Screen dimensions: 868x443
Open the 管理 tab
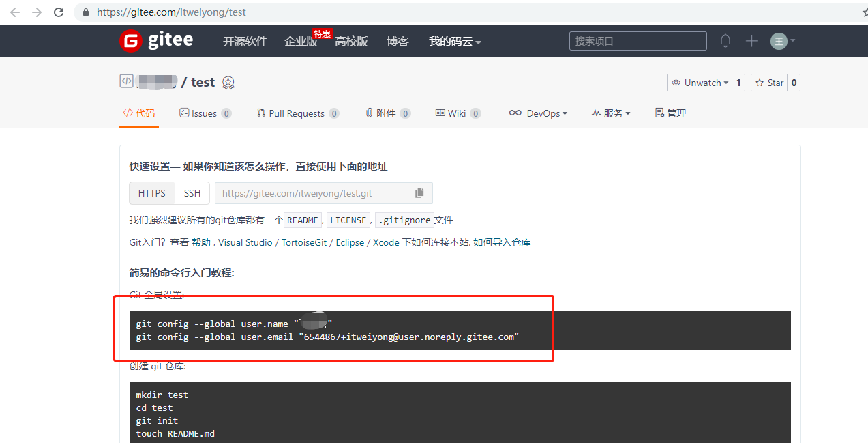670,113
